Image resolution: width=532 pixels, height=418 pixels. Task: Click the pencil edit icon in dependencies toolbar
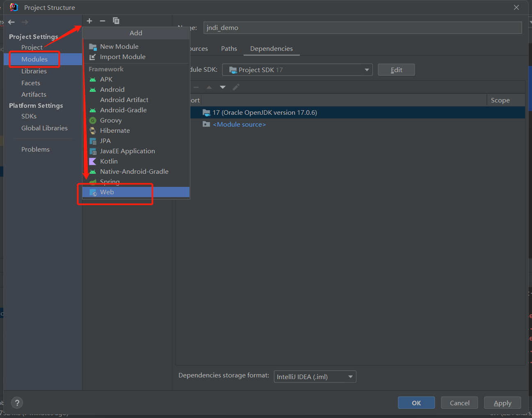pyautogui.click(x=236, y=87)
